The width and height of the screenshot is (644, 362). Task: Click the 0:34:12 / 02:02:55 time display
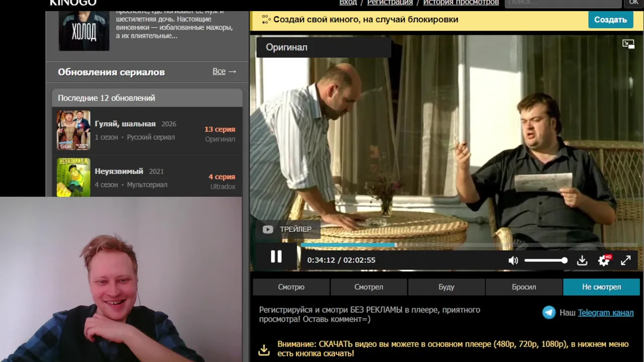tap(341, 260)
